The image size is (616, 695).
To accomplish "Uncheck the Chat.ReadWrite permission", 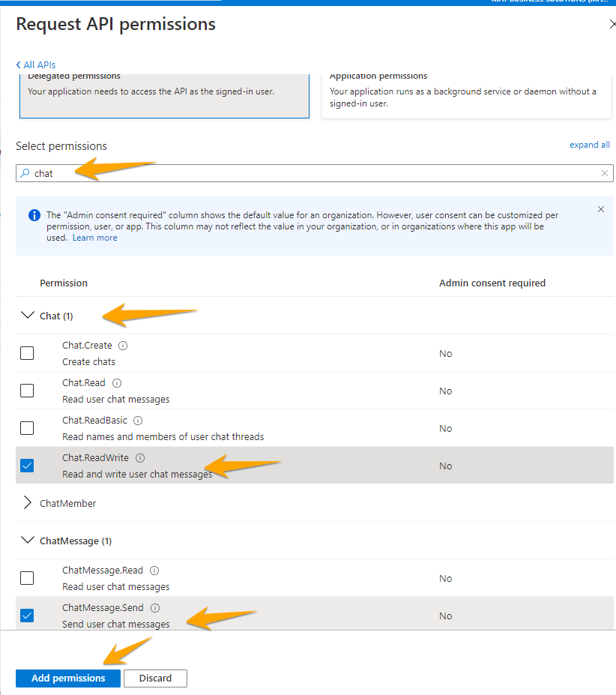I will 26,465.
